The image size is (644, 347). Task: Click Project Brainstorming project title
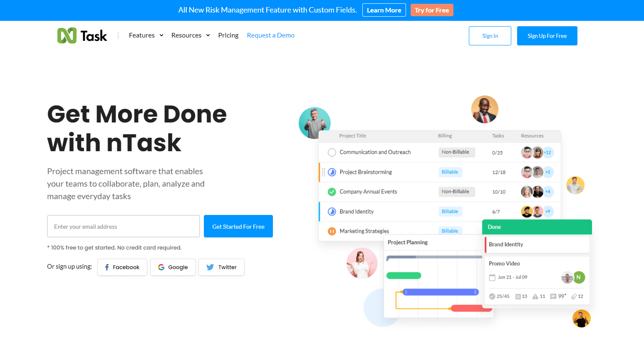point(366,172)
